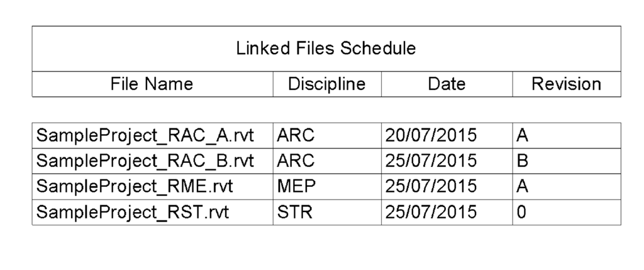Select the ARC discipline cell for RAC_B

[326, 161]
